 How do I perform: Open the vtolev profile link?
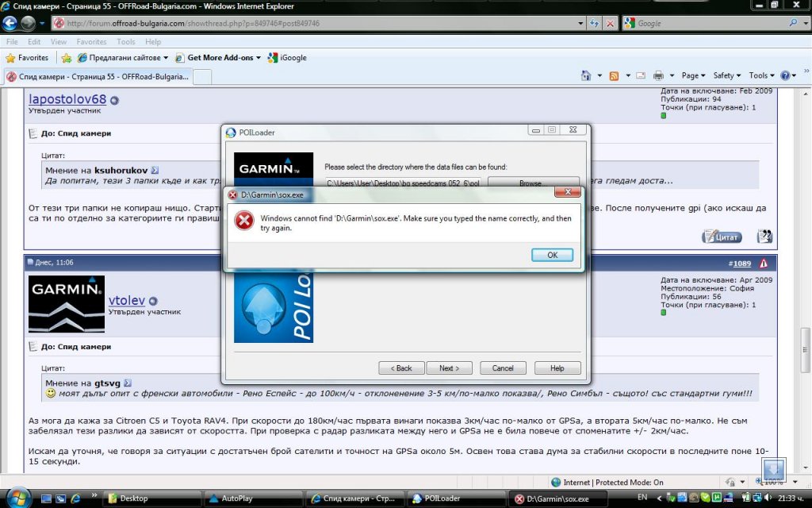[127, 301]
